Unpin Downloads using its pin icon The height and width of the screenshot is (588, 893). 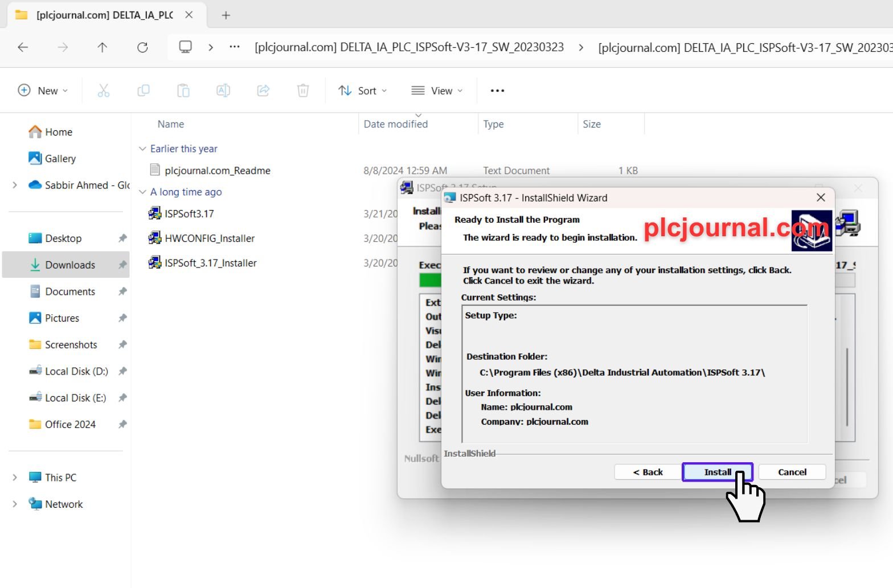[122, 265]
